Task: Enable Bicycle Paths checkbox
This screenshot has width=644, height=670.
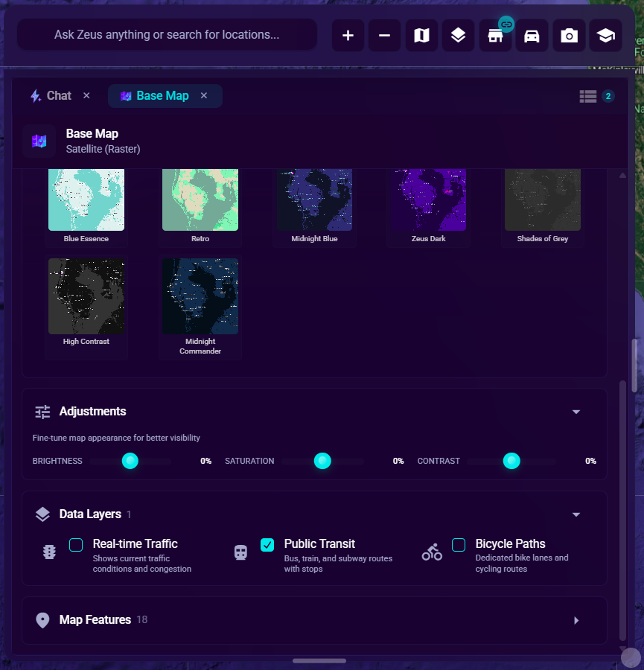Action: [459, 545]
